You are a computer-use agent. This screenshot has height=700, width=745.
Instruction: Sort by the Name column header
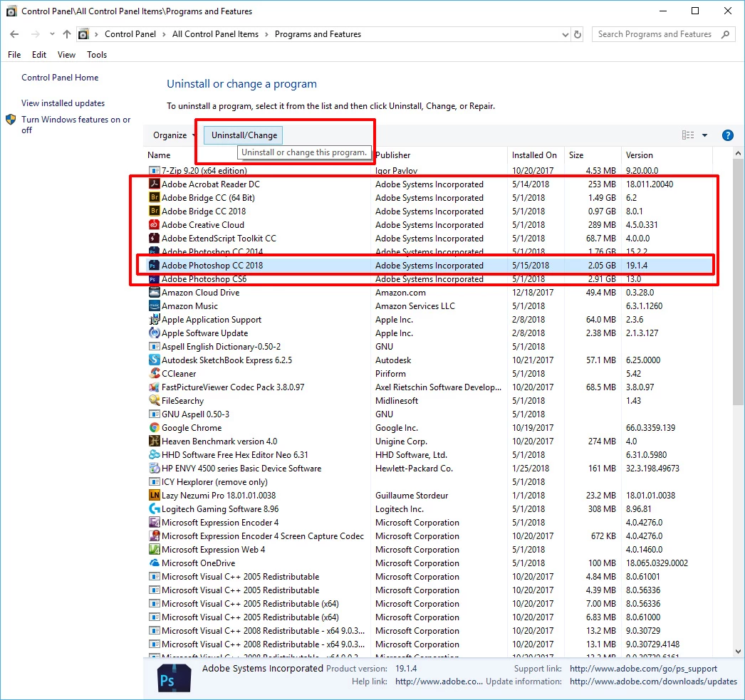[x=159, y=155]
